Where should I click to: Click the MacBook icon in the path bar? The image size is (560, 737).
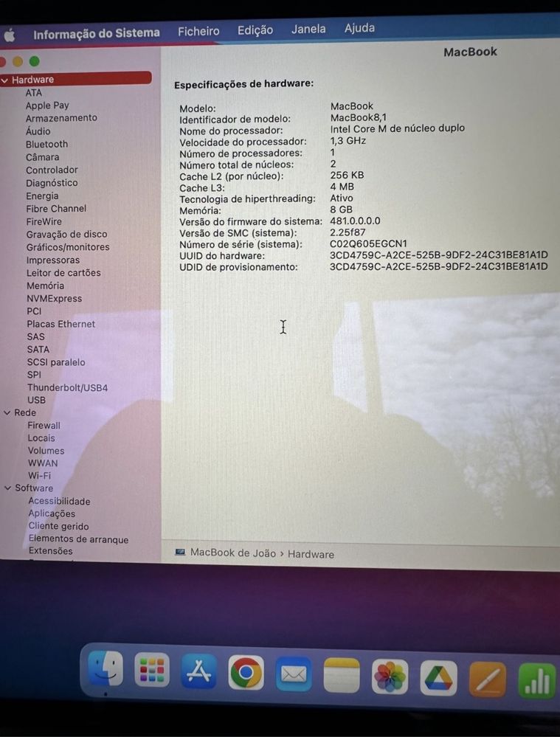tap(180, 552)
